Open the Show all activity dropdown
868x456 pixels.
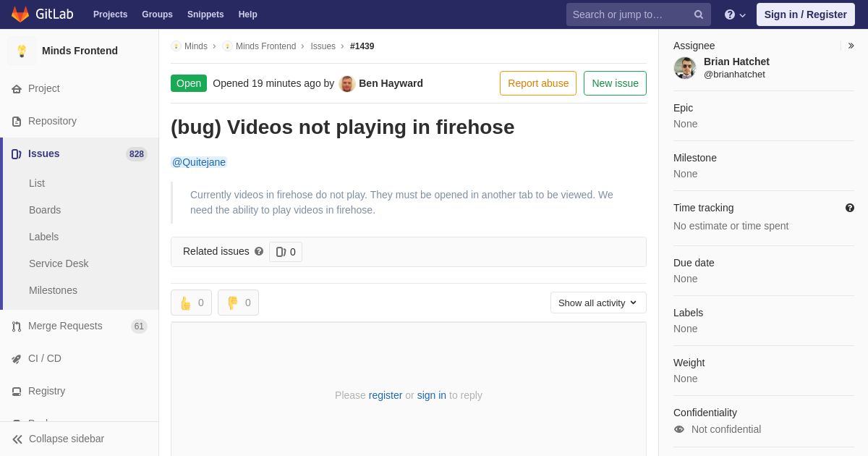coord(598,303)
